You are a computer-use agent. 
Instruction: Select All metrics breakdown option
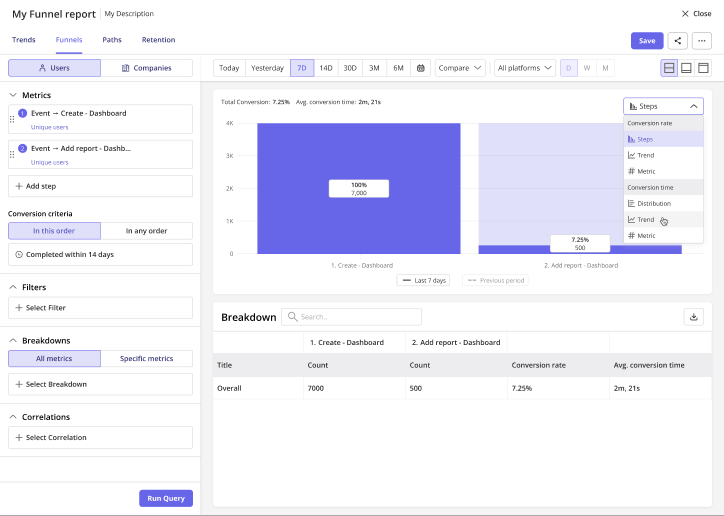(x=54, y=359)
